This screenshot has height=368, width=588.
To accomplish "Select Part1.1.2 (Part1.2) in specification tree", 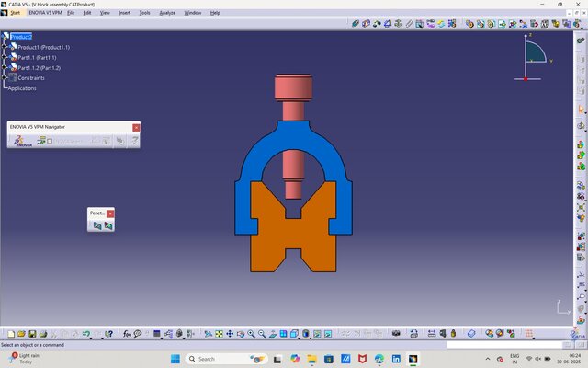I will point(39,68).
